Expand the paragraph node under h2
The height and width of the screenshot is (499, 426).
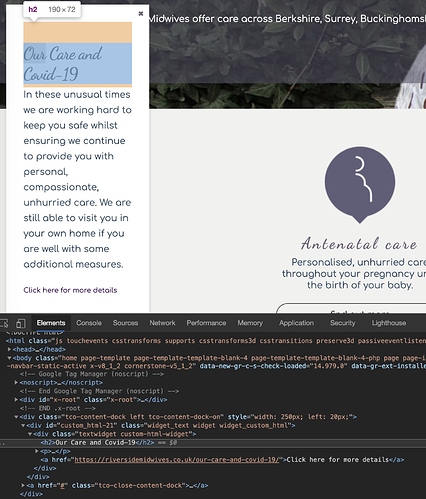click(x=37, y=451)
